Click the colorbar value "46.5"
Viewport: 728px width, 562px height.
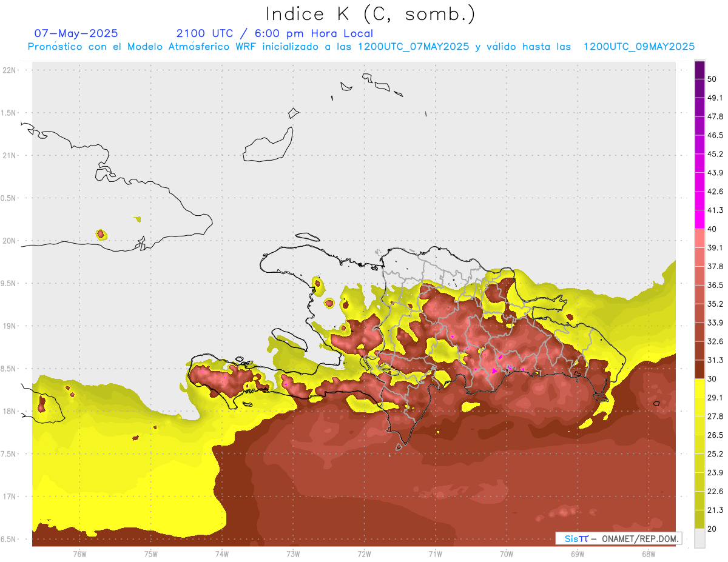point(715,135)
